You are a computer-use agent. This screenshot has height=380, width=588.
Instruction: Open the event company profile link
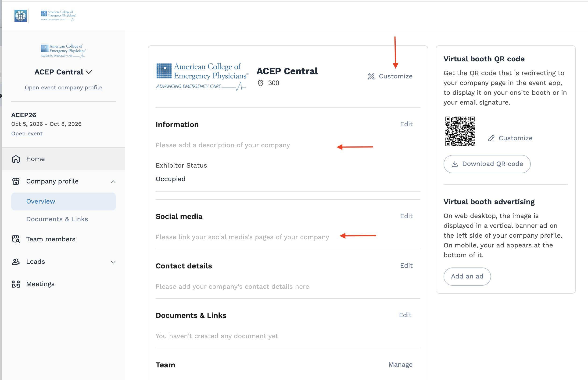pyautogui.click(x=64, y=88)
